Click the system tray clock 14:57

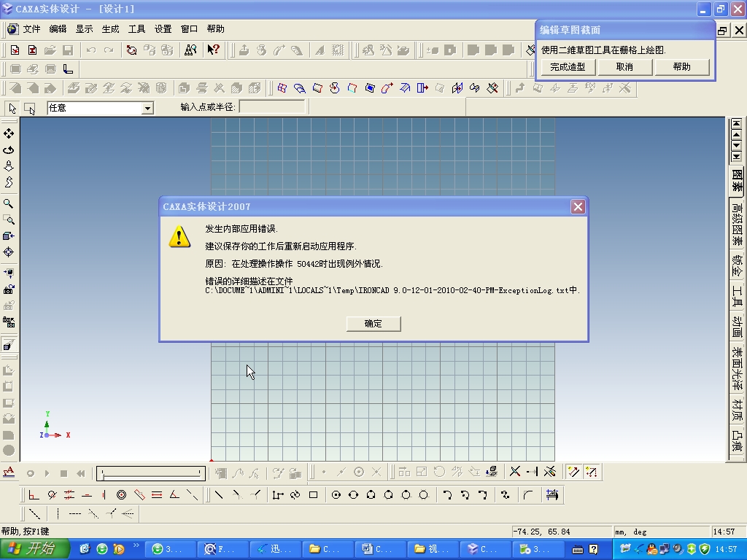coord(727,550)
